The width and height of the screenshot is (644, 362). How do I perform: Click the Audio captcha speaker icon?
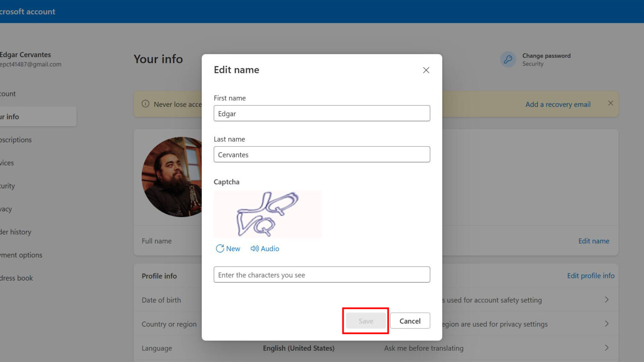click(x=254, y=248)
